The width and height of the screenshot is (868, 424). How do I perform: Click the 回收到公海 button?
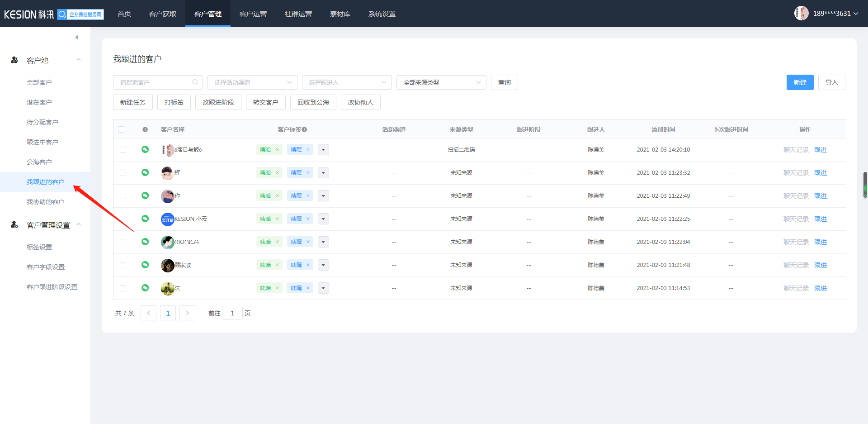[x=313, y=102]
